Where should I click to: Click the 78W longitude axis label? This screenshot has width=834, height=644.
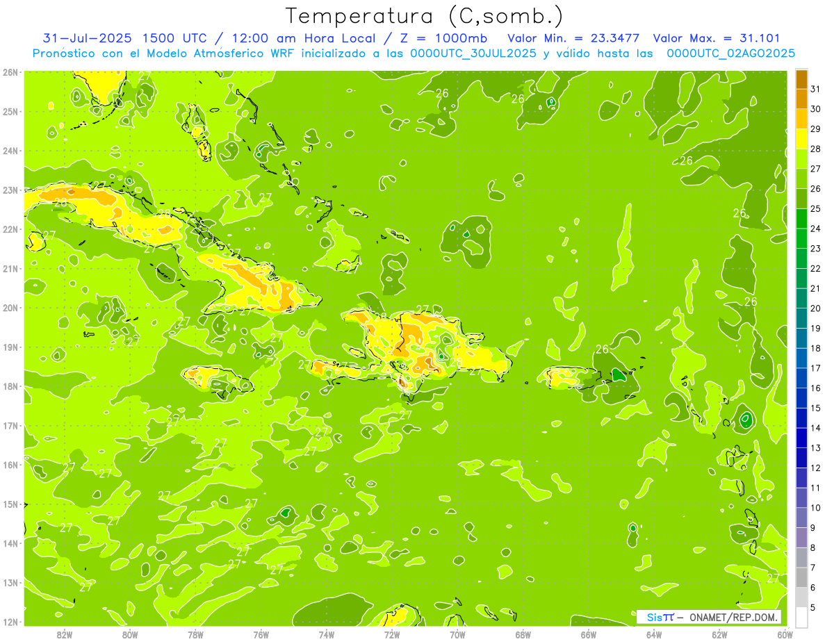coord(195,634)
